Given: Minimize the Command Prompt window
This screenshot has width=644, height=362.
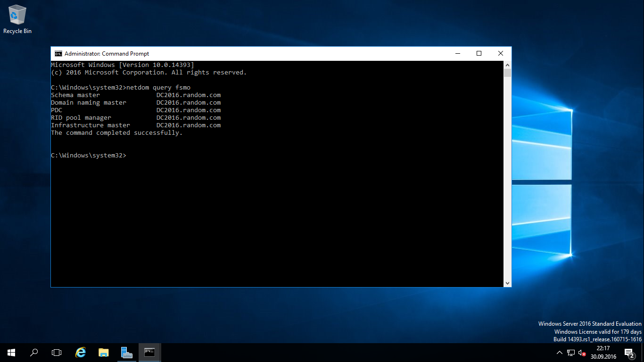Looking at the screenshot, I should click(x=457, y=54).
